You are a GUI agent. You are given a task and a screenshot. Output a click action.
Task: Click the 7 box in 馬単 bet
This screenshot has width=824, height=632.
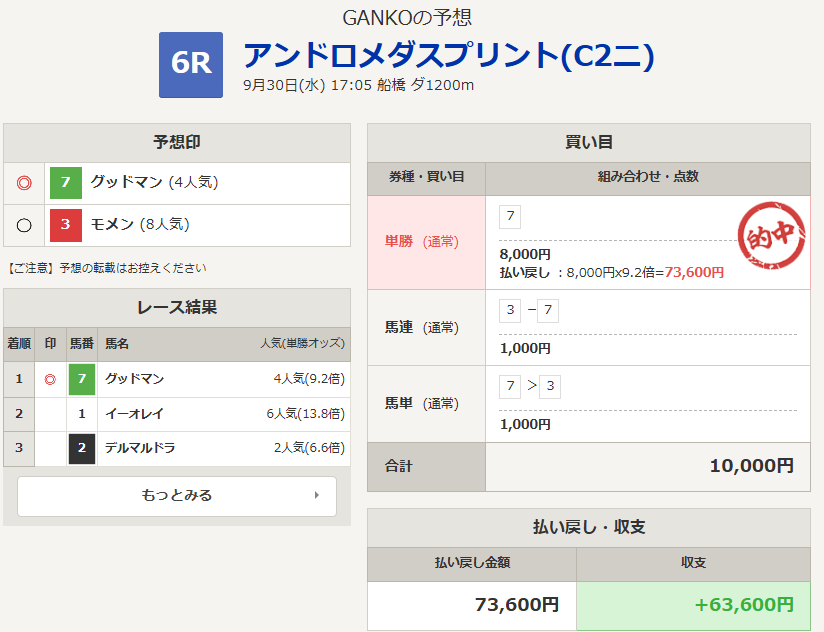point(510,387)
